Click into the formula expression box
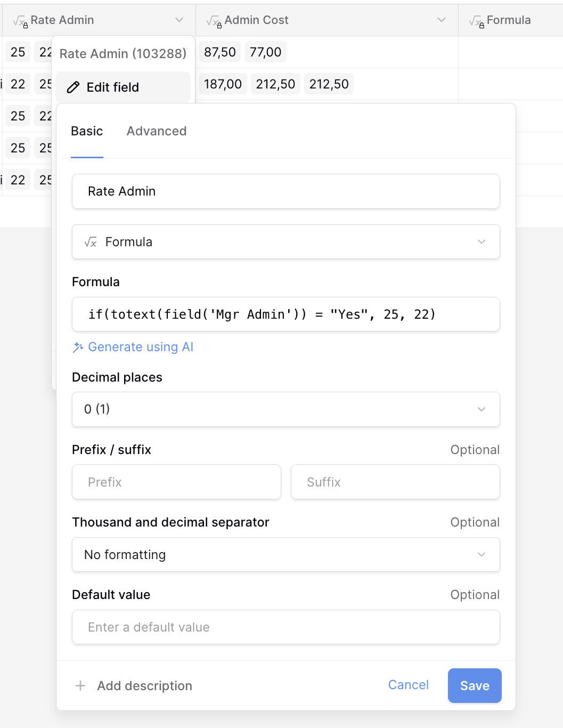This screenshot has height=728, width=563. (x=285, y=314)
